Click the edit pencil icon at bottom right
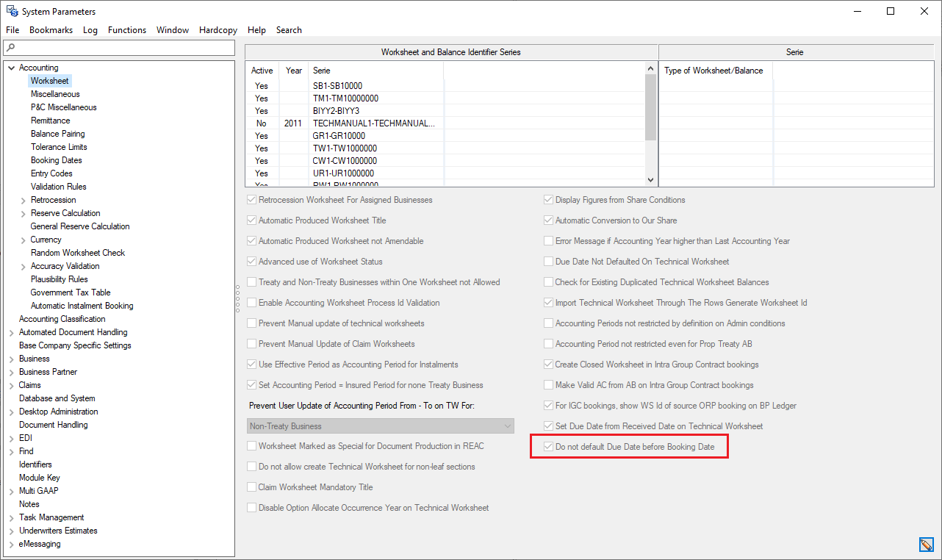The image size is (942, 560). coord(926,545)
